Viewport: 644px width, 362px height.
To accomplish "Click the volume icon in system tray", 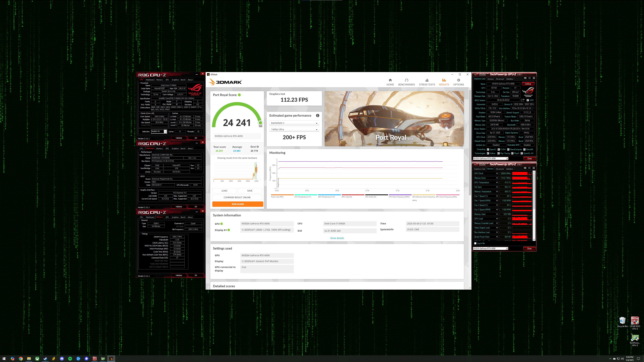I will click(622, 359).
